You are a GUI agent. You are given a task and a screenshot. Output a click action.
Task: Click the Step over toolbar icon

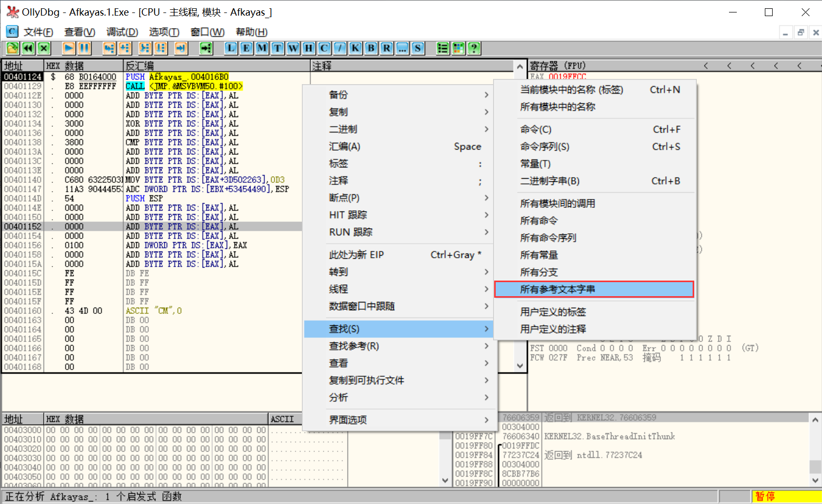[x=125, y=48]
